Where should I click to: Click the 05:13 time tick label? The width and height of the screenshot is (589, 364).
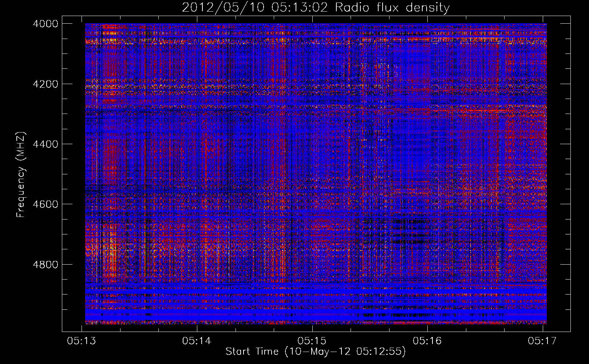(82, 341)
